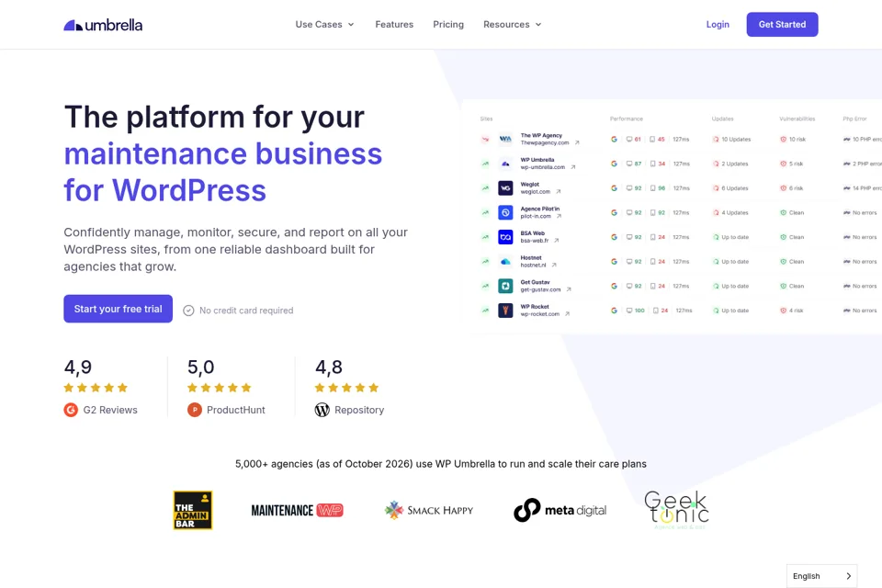The image size is (882, 588).
Task: Click the 4 risk cell for WP Rocket
Action: pos(791,311)
